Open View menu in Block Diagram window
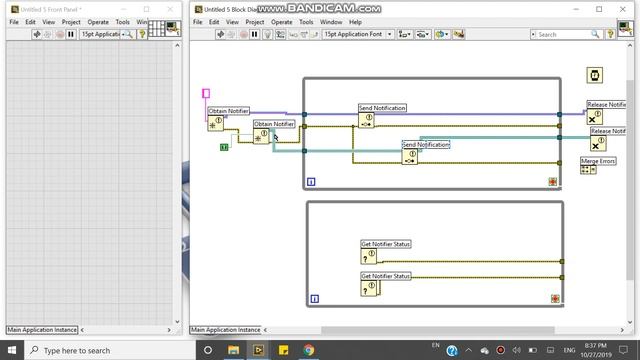The image size is (640, 360). 232,22
